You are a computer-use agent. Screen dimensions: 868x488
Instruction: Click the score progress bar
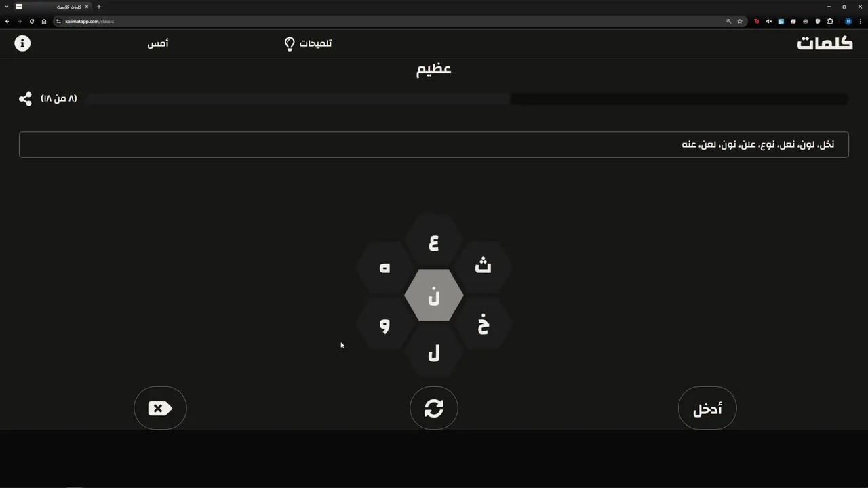467,99
